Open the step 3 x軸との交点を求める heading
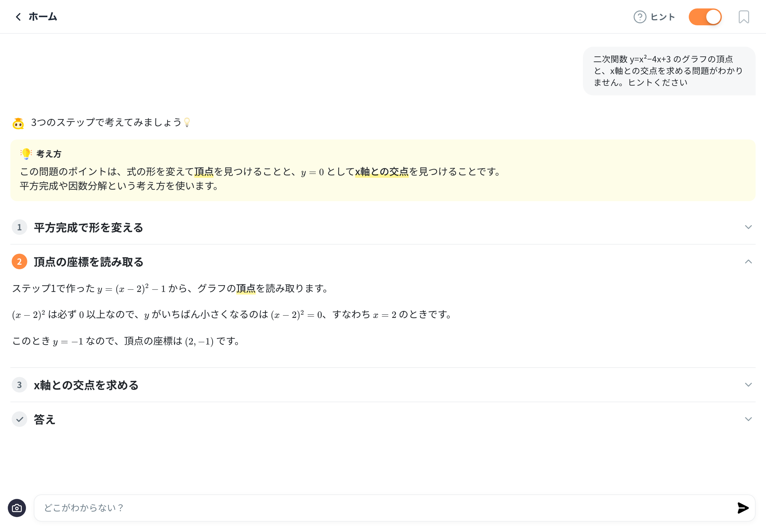Image resolution: width=766 pixels, height=532 pixels. [86, 385]
